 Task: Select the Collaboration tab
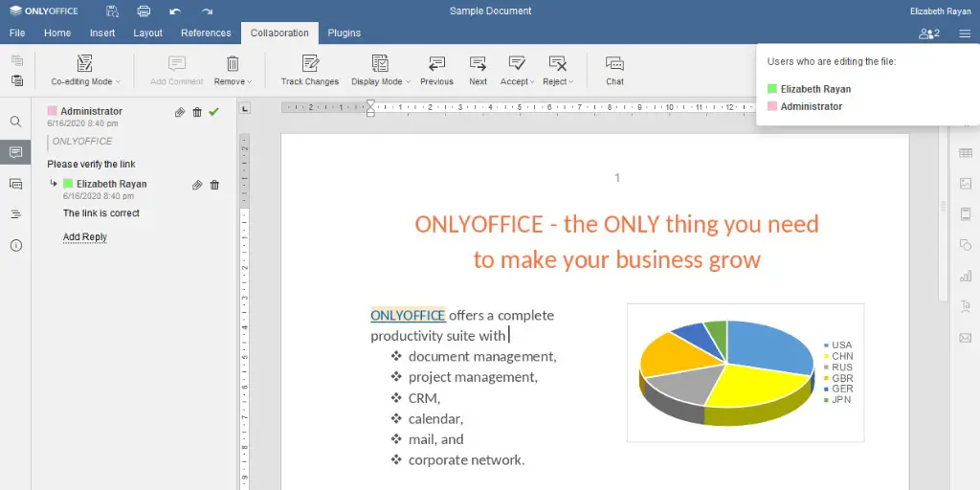tap(279, 33)
